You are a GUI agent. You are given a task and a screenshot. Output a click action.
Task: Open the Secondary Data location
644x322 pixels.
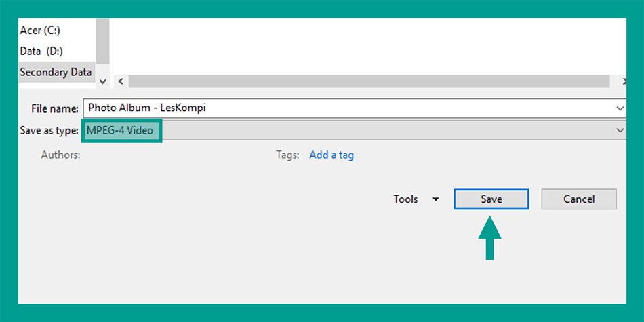[56, 73]
